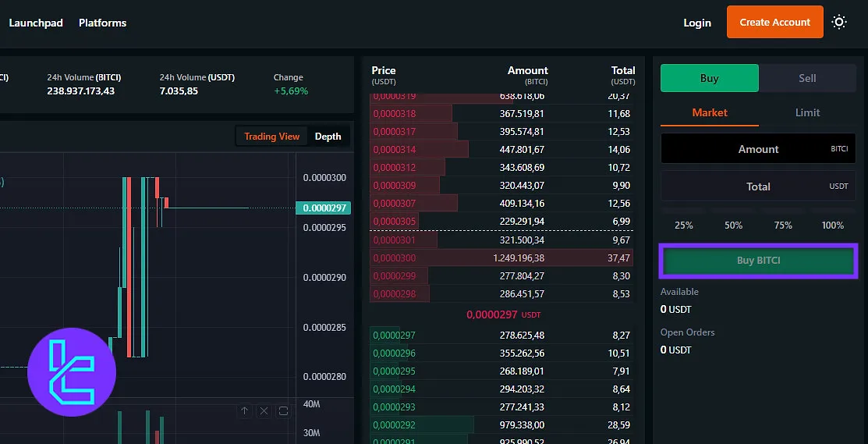Select the Market order tab
The height and width of the screenshot is (444, 868).
coord(709,112)
